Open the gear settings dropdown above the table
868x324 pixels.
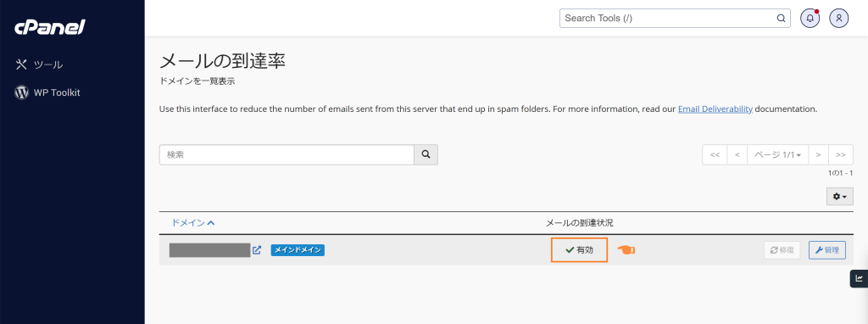(840, 197)
